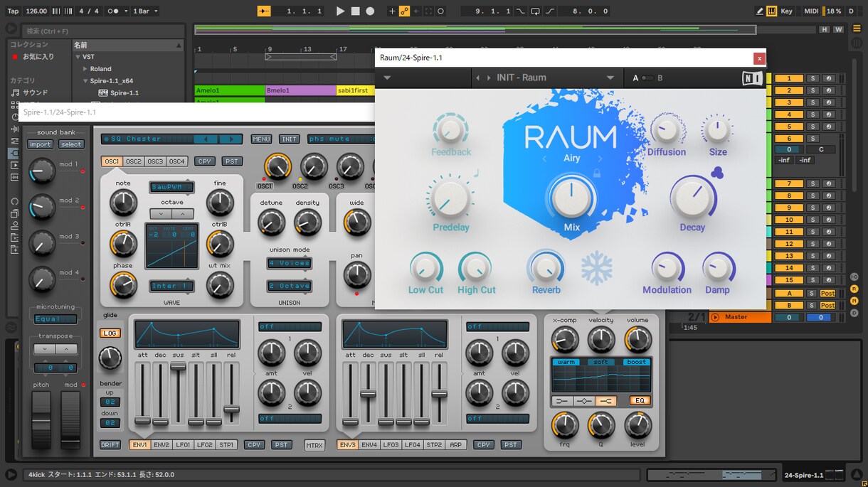Open the MENU button in Spire
Viewport: 868px width, 487px height.
tap(261, 139)
